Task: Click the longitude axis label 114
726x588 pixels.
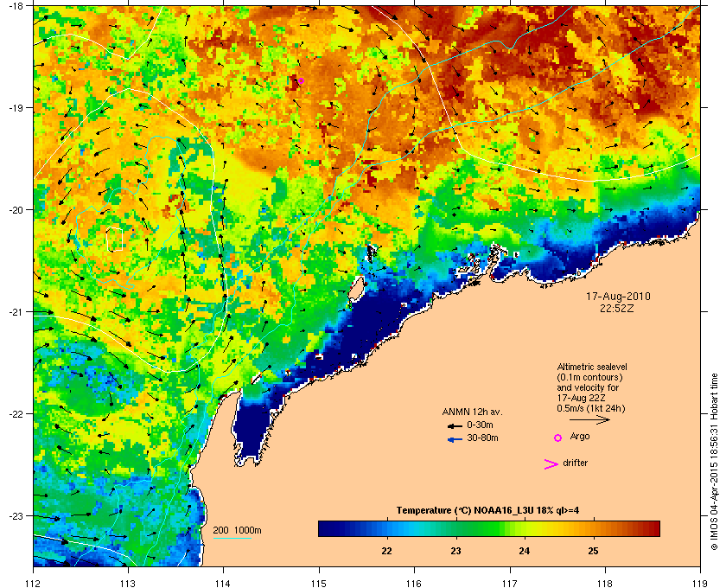Action: 223,584
